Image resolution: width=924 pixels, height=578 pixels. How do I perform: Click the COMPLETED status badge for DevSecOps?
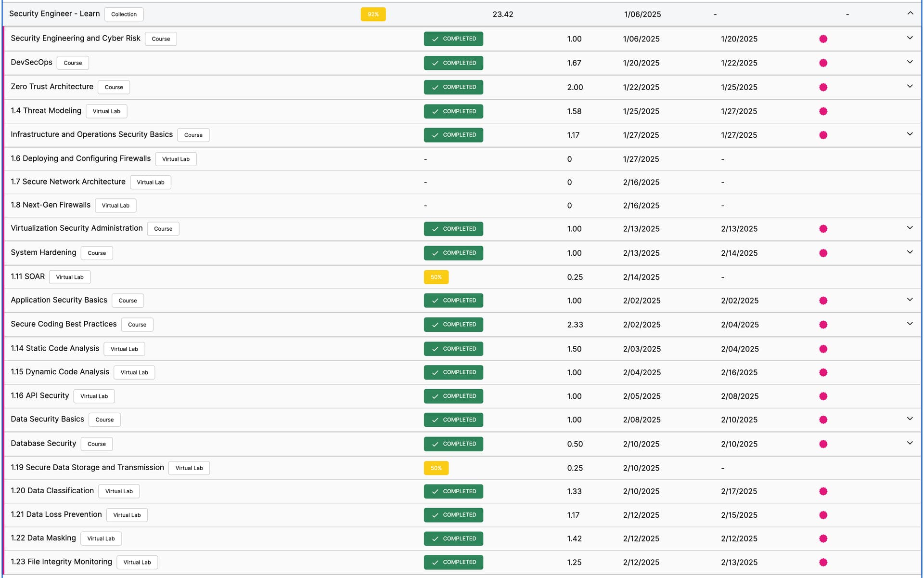pyautogui.click(x=453, y=63)
